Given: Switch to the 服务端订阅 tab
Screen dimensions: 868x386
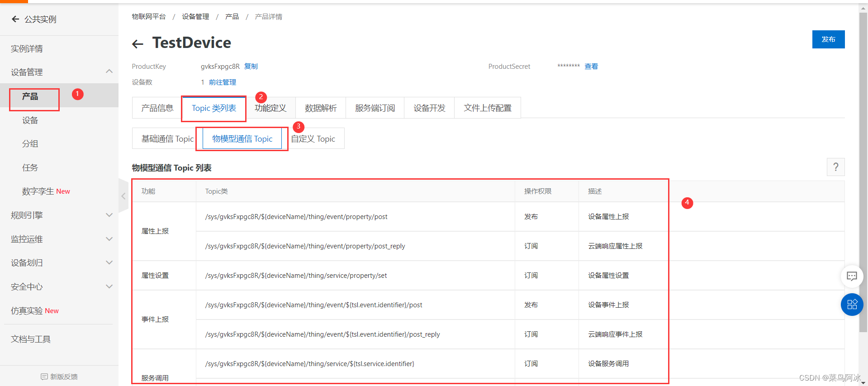Looking at the screenshot, I should coord(375,108).
